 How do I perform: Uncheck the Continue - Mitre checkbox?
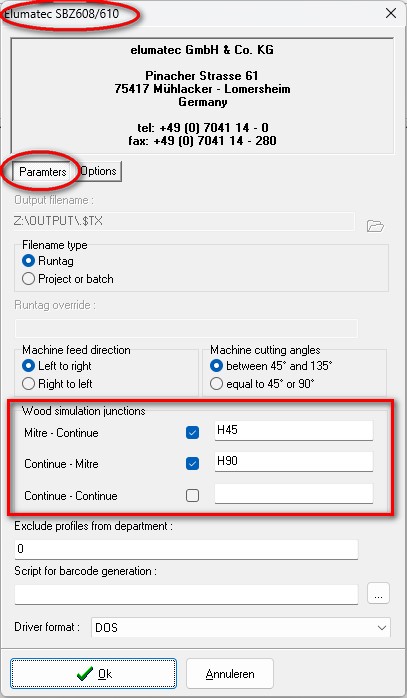point(192,463)
